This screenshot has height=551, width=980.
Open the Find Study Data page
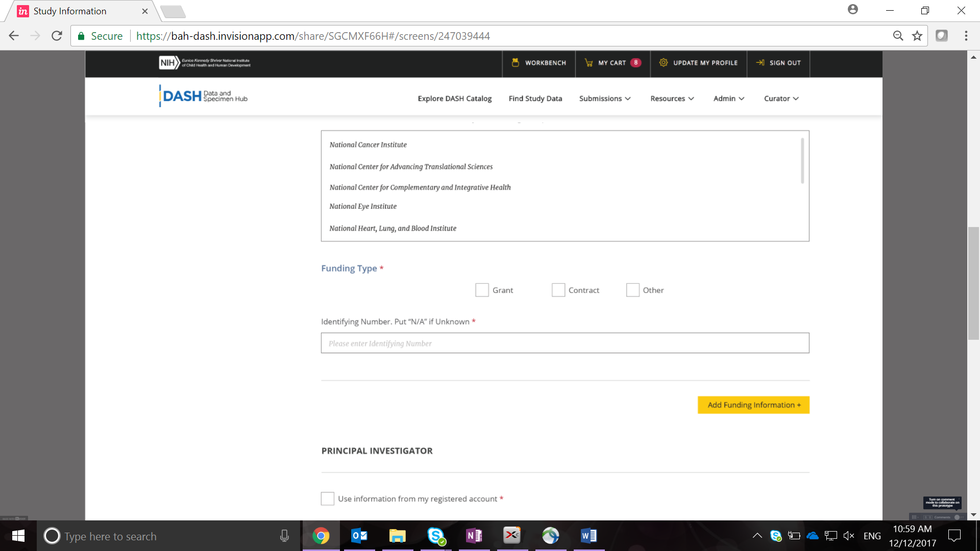pyautogui.click(x=535, y=98)
